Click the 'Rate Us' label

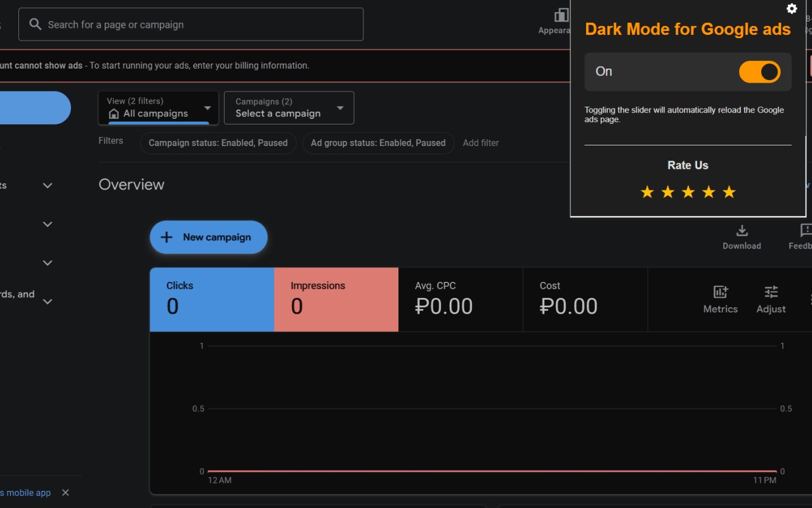[688, 165]
